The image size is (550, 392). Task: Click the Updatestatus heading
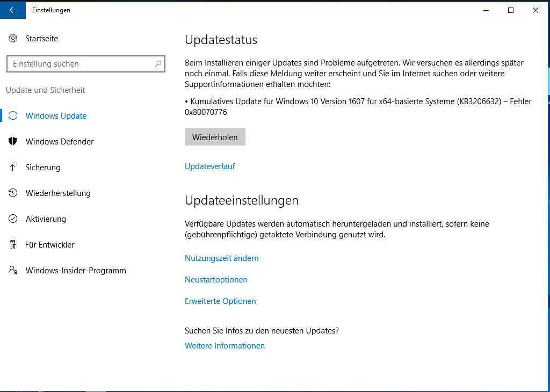221,40
